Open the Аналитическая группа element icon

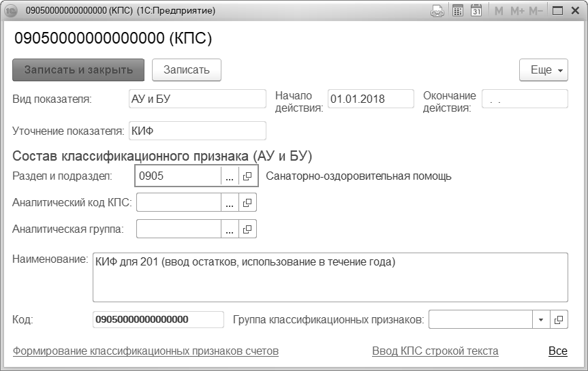point(247,229)
